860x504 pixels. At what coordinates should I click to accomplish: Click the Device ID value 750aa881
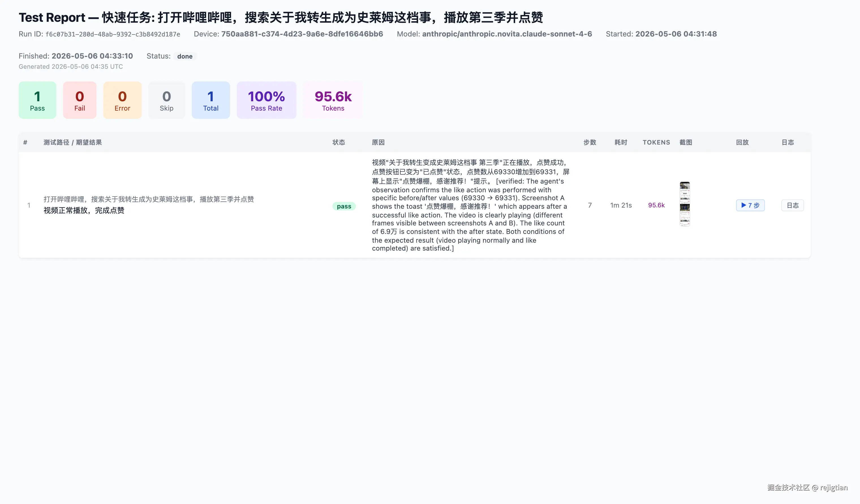302,34
